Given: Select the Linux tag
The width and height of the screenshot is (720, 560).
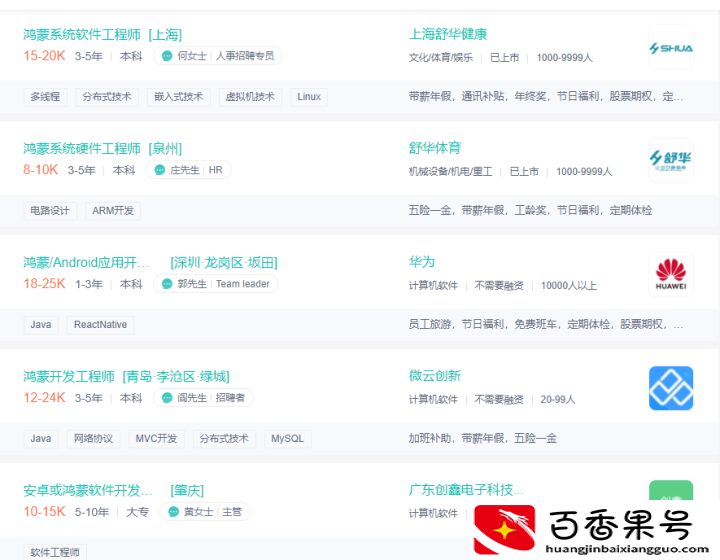Looking at the screenshot, I should [309, 97].
